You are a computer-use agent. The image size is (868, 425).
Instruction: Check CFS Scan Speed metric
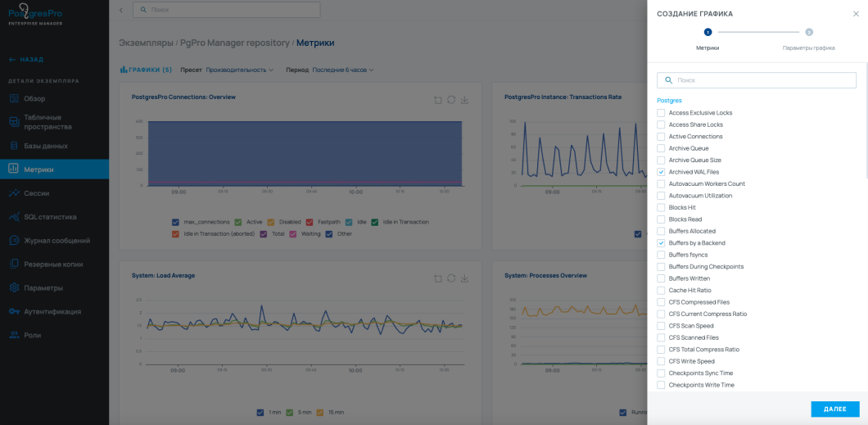[x=661, y=326]
